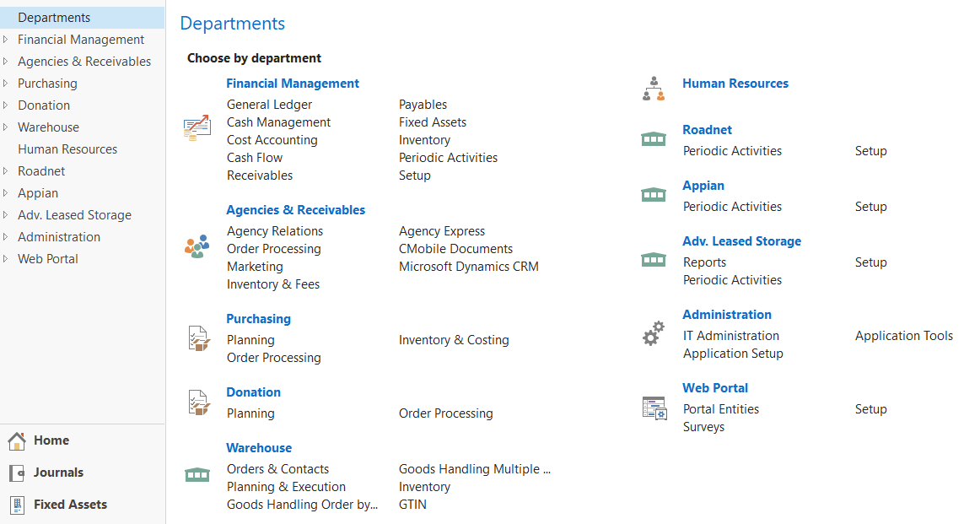The image size is (980, 524).
Task: Click the Human Resources org chart icon
Action: coord(654,89)
